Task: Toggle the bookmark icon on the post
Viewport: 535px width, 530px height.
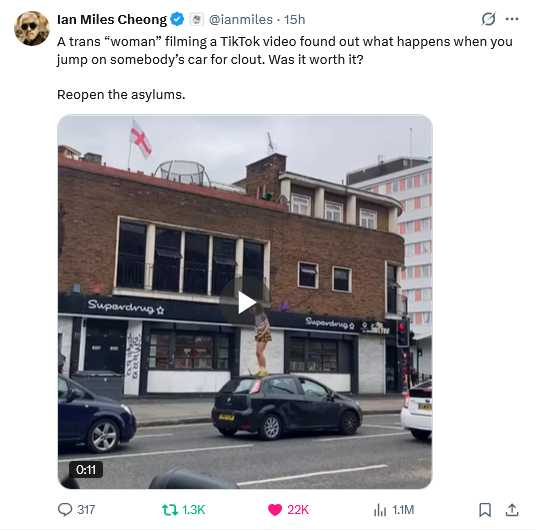Action: tap(485, 510)
